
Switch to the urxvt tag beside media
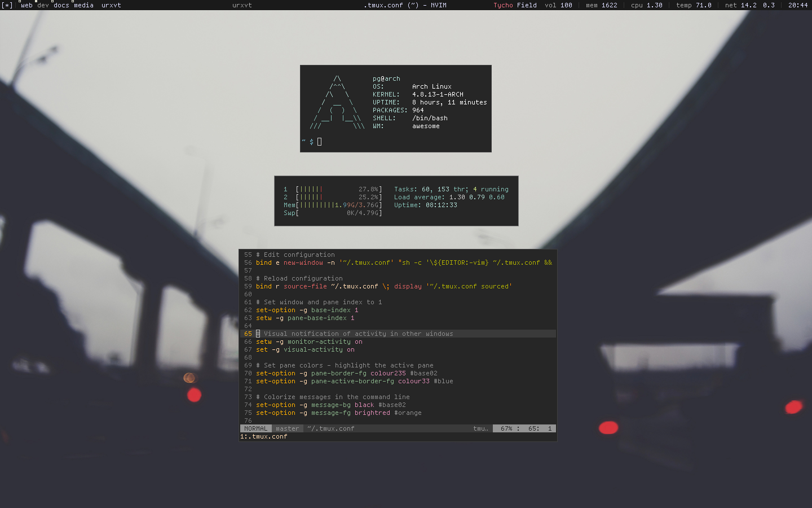111,5
